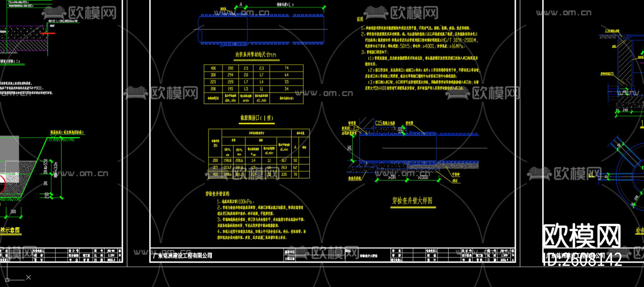Screen dimensions: 644x287
Task: Click the '313.2' cell in lower table
Action: coord(228,168)
